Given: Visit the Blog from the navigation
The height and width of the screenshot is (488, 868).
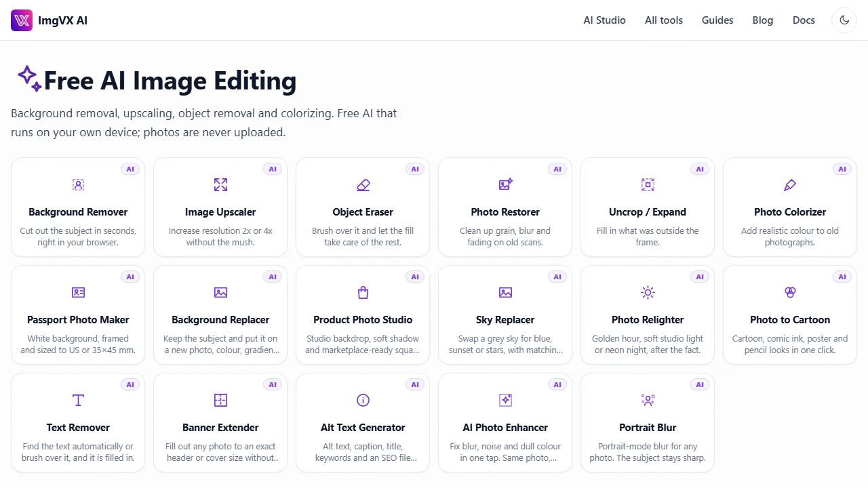Looking at the screenshot, I should click(763, 20).
